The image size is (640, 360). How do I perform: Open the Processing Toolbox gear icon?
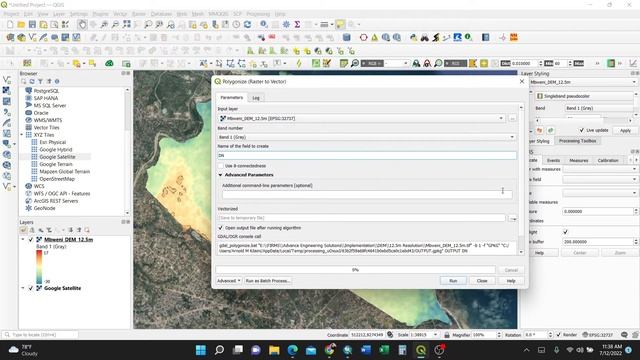[286, 24]
